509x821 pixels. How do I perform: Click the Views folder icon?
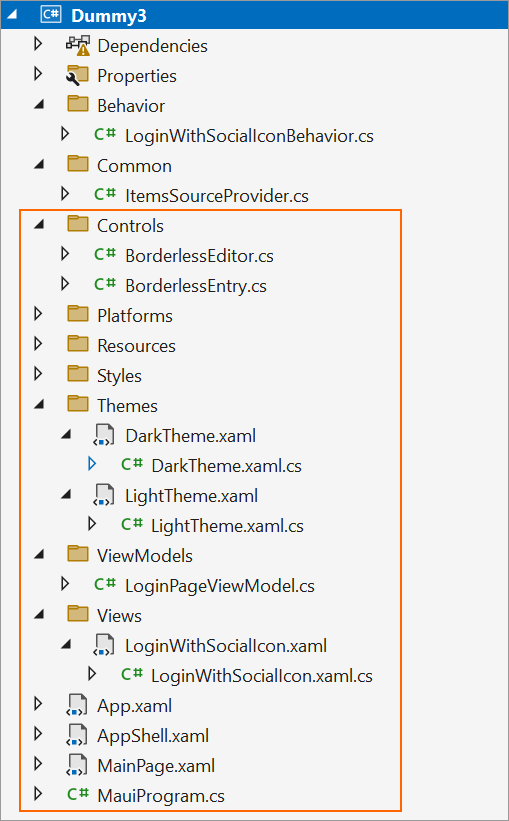(78, 614)
